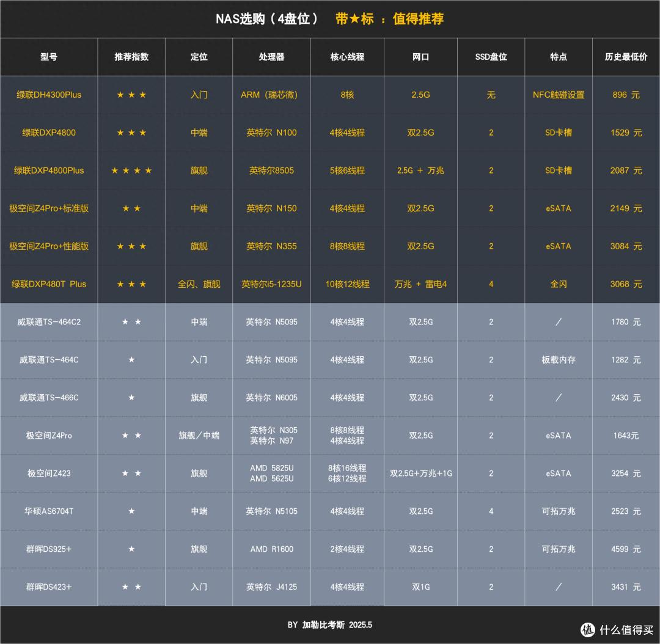The height and width of the screenshot is (644, 660).
Task: Select 绿联DXP480T Plus model cell
Action: click(49, 284)
